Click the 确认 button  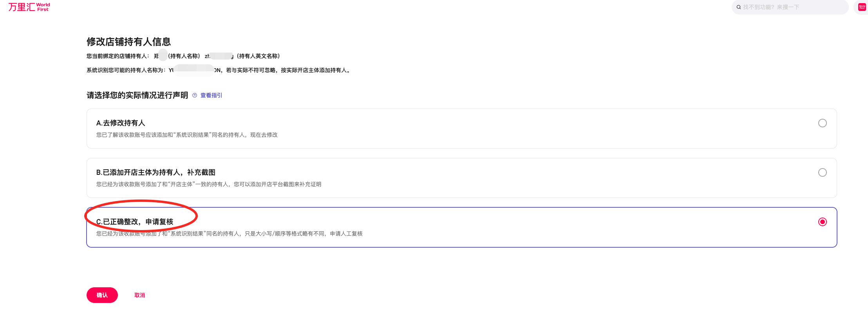tap(102, 295)
